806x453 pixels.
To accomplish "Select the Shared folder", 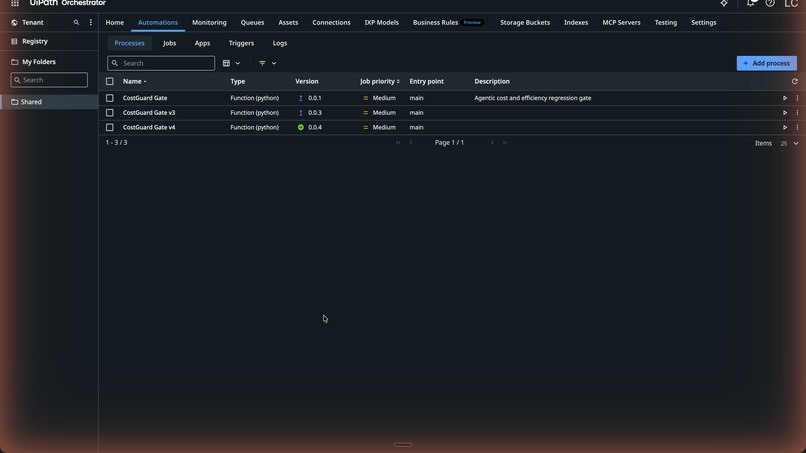I will coord(49,102).
